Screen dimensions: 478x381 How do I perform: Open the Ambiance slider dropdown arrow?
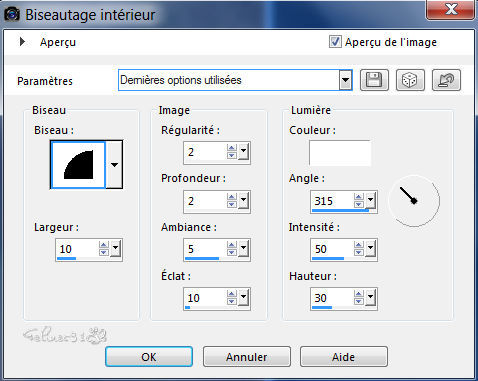[244, 249]
